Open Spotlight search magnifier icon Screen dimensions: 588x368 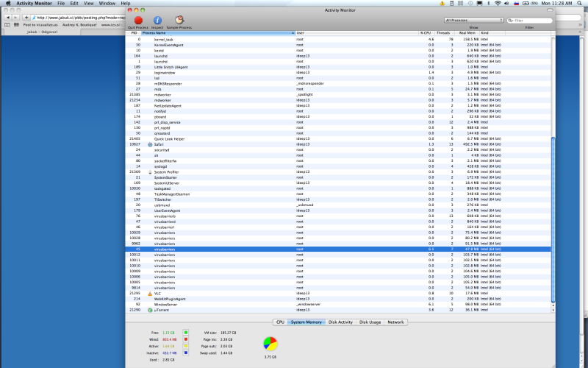[579, 3]
